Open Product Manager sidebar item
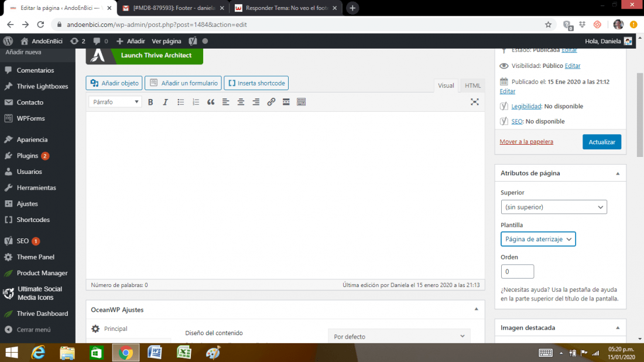The image size is (644, 362). tap(42, 273)
